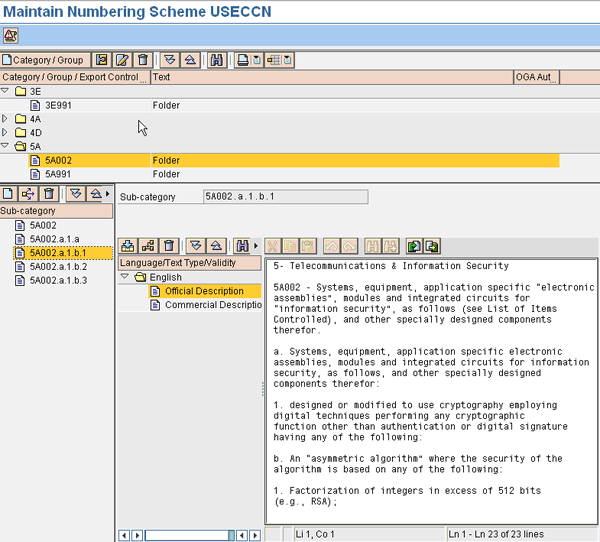Click the print icon in category toolbar
This screenshot has width=600, height=542.
(x=243, y=61)
